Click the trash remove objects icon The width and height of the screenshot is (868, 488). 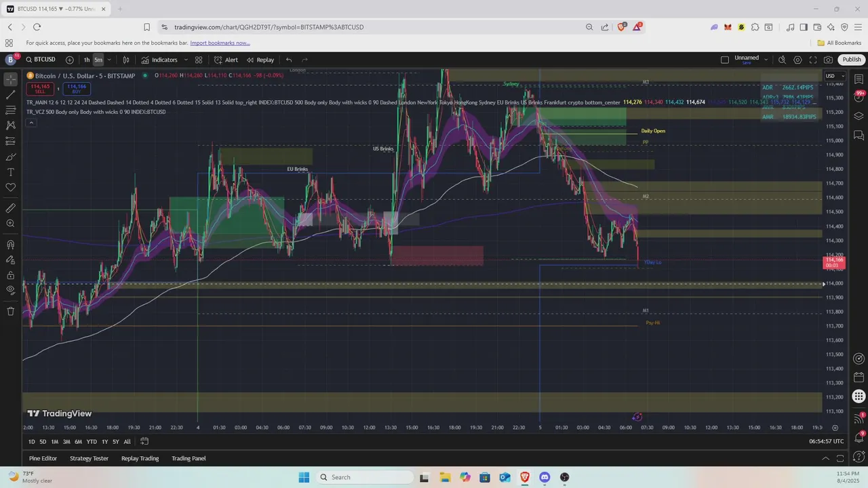coord(10,311)
